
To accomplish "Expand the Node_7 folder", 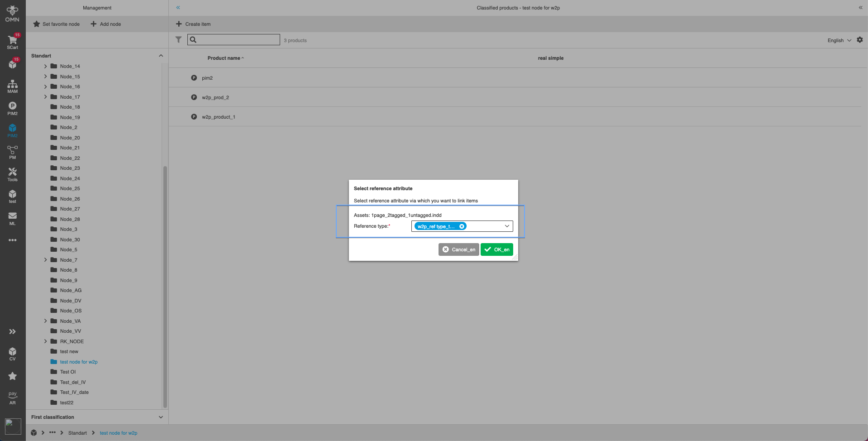I will (x=45, y=260).
